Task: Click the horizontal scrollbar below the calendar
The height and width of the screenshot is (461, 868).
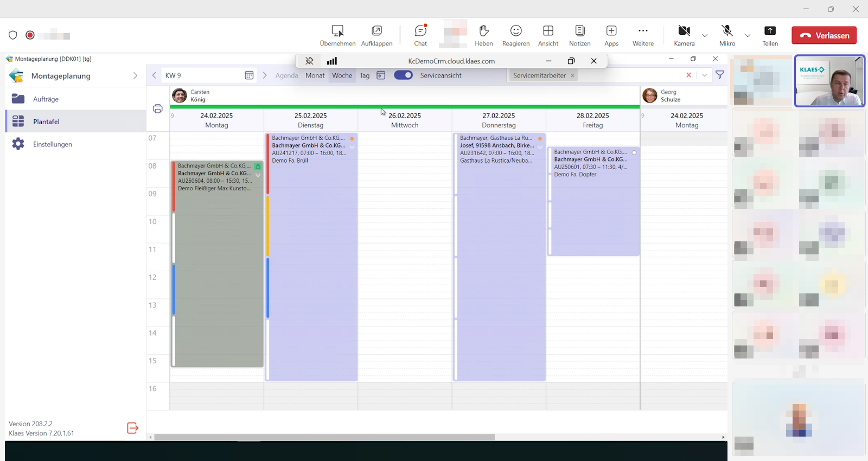Action: coord(324,437)
